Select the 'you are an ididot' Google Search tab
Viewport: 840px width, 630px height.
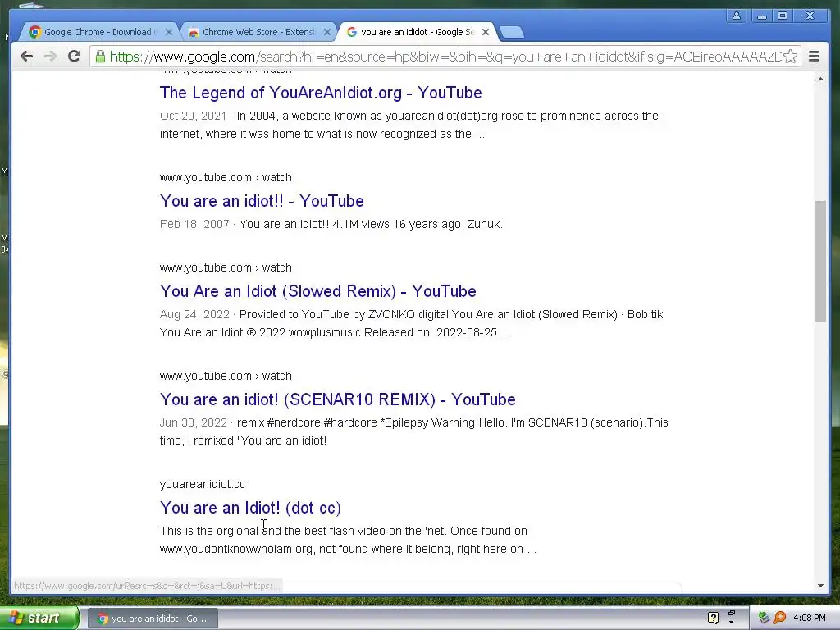pyautogui.click(x=417, y=32)
